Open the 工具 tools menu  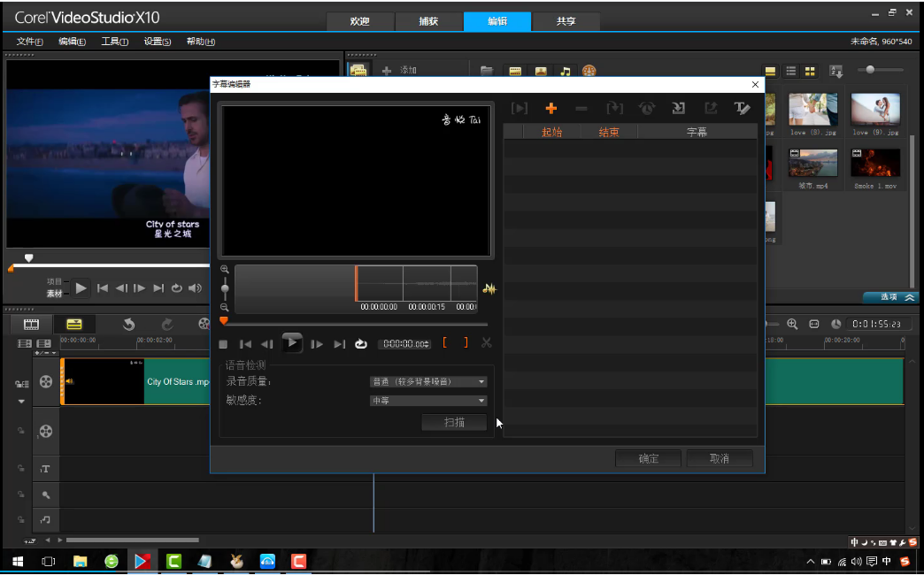pos(114,42)
